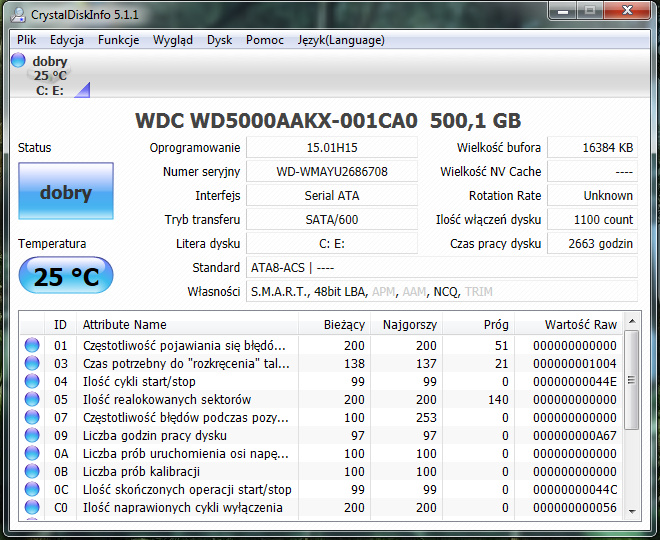The width and height of the screenshot is (660, 540).
Task: Click the large dobry status button
Action: click(66, 191)
